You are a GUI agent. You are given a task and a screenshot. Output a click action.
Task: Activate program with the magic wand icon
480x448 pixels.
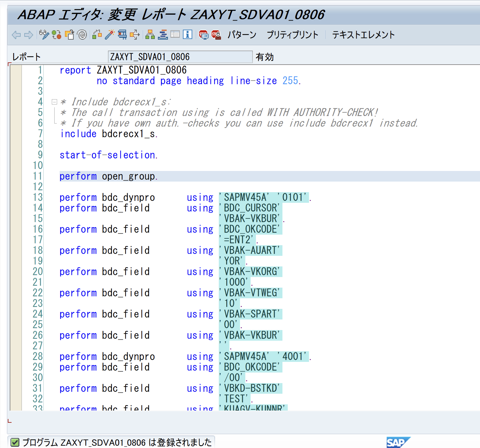click(x=110, y=35)
